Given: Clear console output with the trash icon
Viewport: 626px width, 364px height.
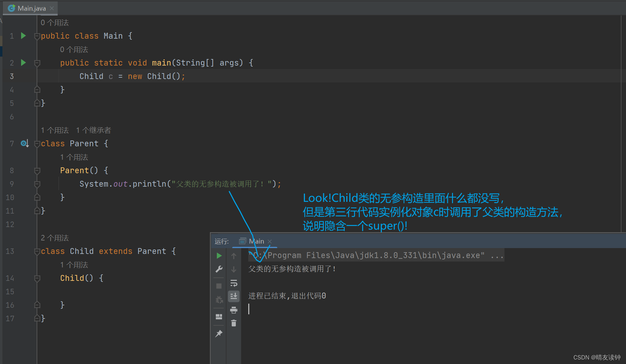Looking at the screenshot, I should (234, 323).
